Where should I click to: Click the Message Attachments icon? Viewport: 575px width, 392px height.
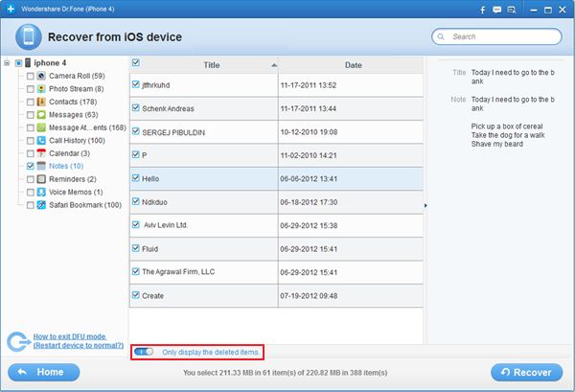(x=41, y=127)
